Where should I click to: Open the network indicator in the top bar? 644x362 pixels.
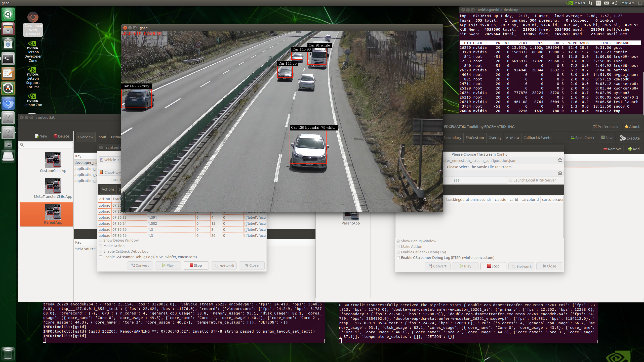pos(590,3)
